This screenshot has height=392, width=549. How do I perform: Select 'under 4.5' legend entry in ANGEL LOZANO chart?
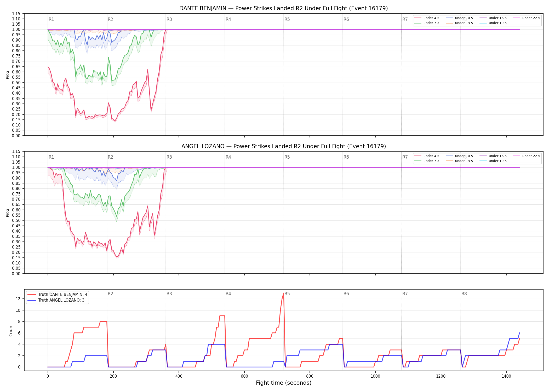pos(427,156)
